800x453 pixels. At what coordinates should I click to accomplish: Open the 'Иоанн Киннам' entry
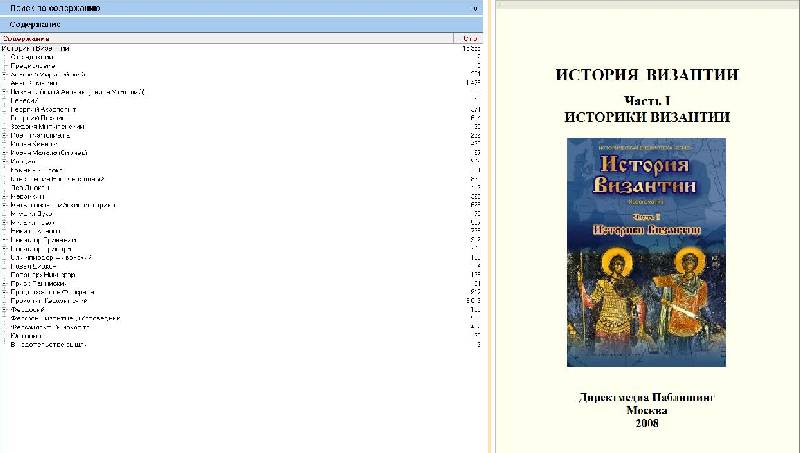tap(34, 144)
